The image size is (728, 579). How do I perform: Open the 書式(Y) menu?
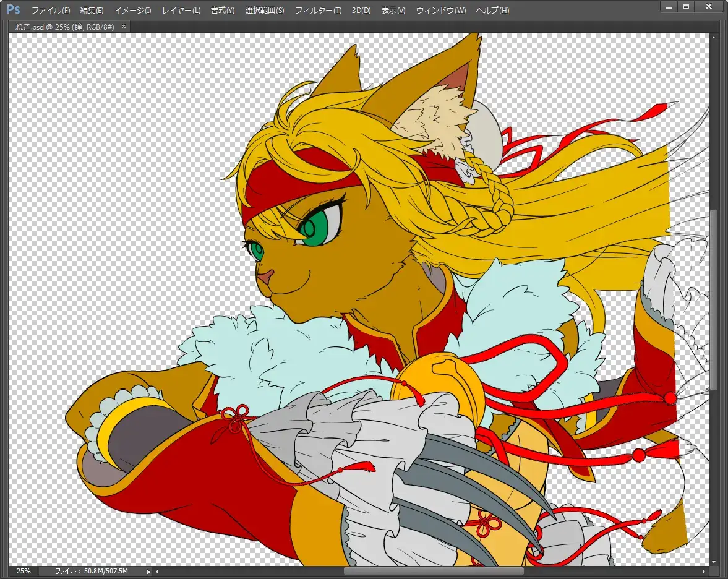coord(223,11)
